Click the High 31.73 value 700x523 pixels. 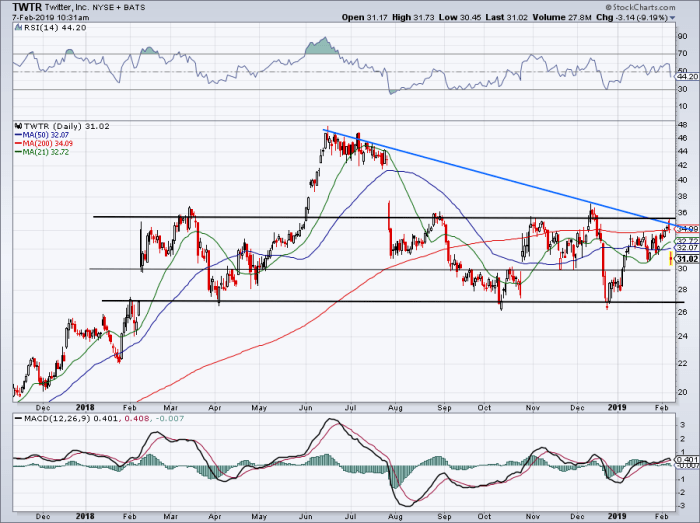413,17
